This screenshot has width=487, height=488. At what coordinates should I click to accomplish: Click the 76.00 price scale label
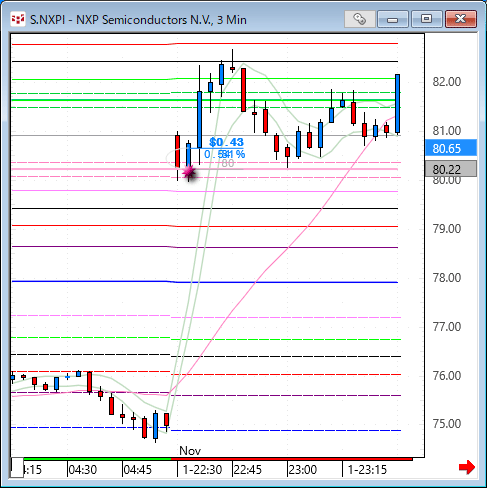click(447, 376)
